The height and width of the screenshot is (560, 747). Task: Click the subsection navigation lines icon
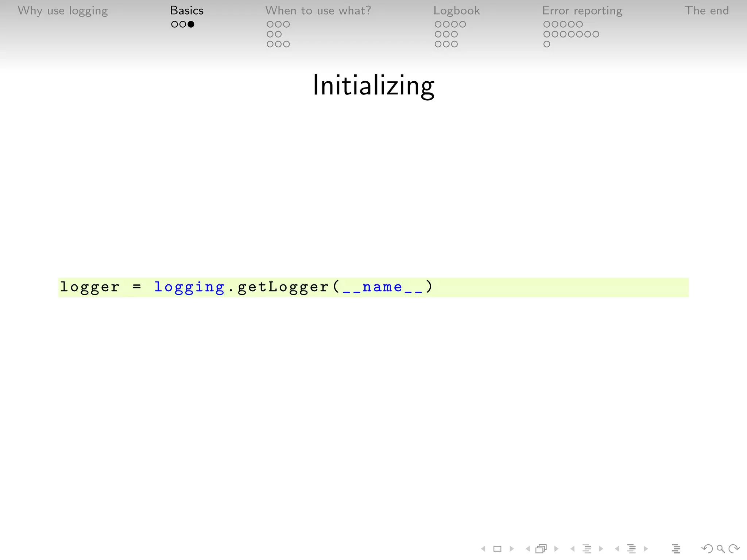[x=587, y=549]
